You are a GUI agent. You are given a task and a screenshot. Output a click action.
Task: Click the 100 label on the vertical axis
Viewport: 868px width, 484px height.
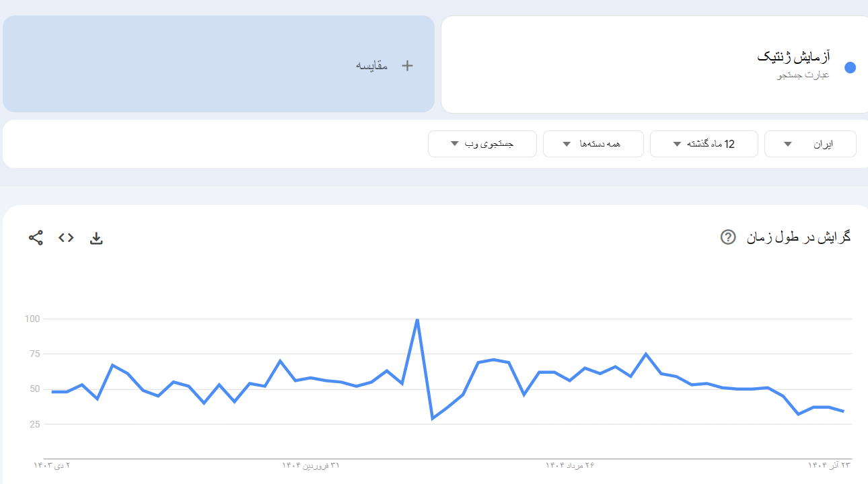point(32,319)
